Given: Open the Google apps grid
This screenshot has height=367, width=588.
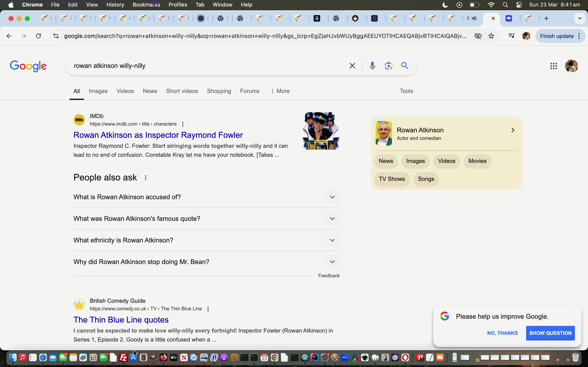Looking at the screenshot, I should point(553,66).
